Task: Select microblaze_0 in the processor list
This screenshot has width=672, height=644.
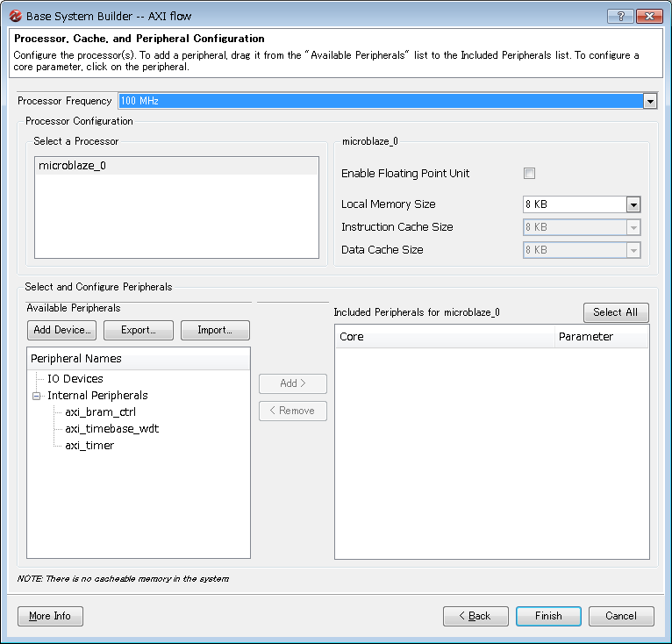Action: 72,166
